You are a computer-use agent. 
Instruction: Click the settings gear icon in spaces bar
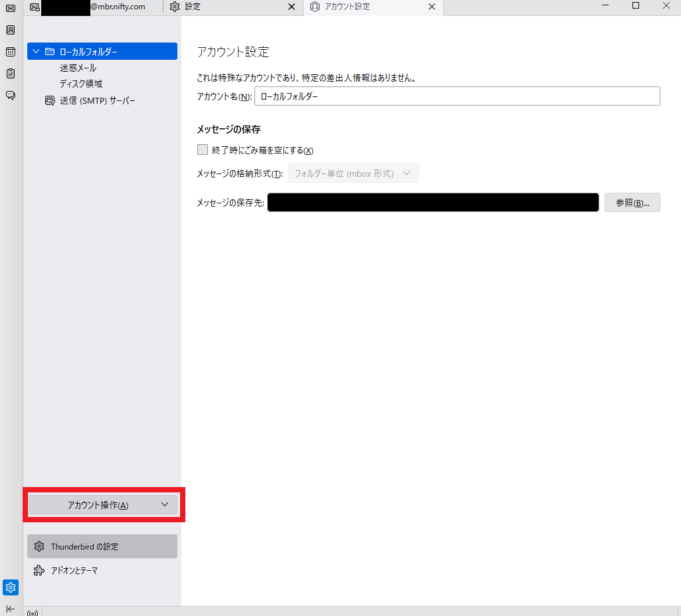(11, 587)
